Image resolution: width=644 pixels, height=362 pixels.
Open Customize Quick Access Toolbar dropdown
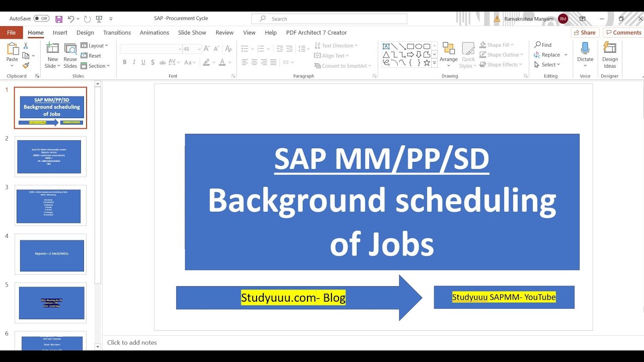(111, 19)
